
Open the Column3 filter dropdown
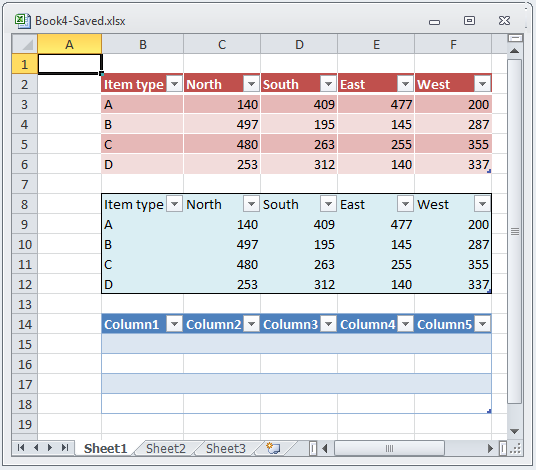(329, 324)
